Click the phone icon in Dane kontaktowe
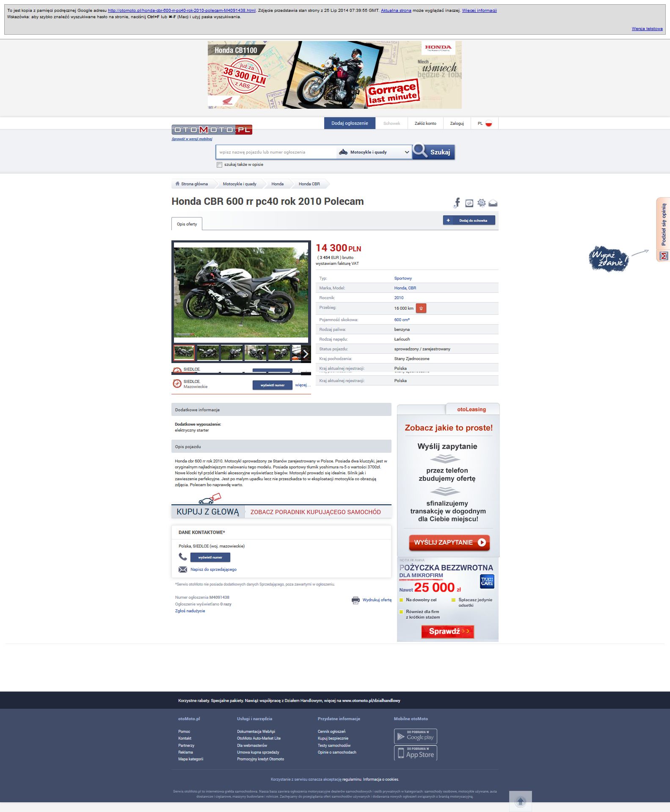 point(183,557)
